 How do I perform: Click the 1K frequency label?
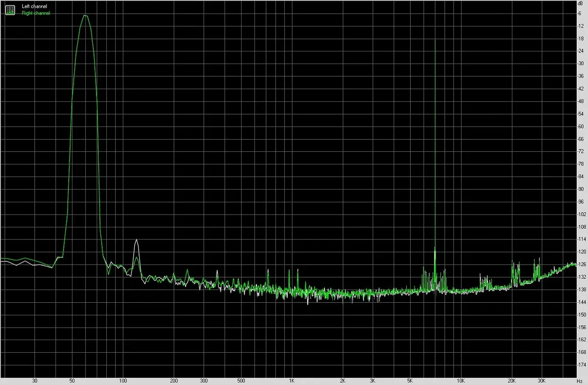[292, 381]
